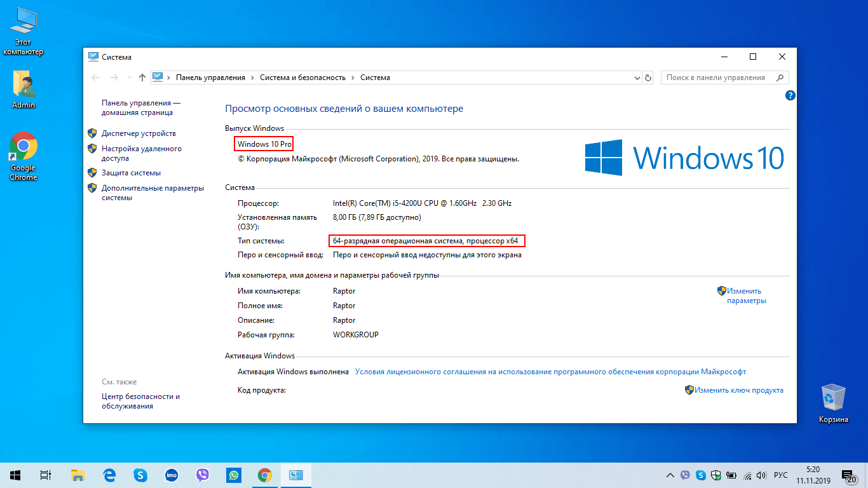Go up one level with up arrow
Screen dimensions: 868x488
point(142,78)
